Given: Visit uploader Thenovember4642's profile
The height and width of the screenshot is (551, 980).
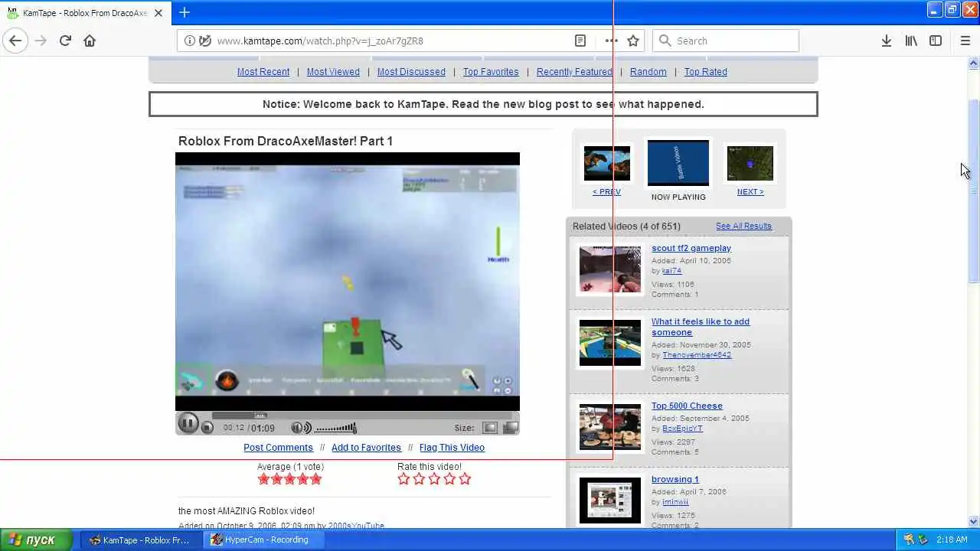Looking at the screenshot, I should point(697,355).
